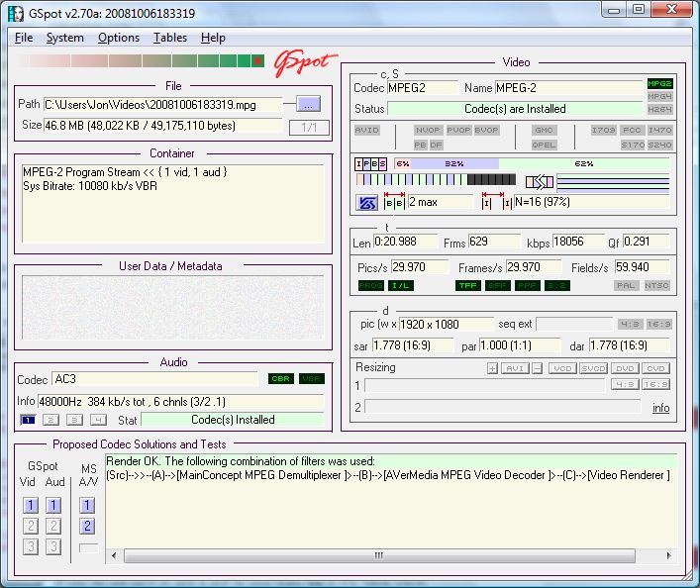
Task: Open the System menu
Action: (x=65, y=38)
